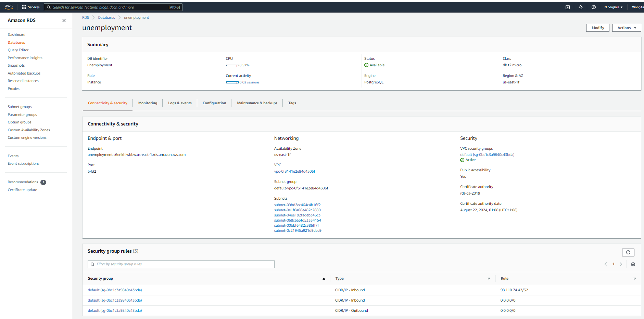Open subnet-09bd2ec464c4b16f2 link

(297, 205)
